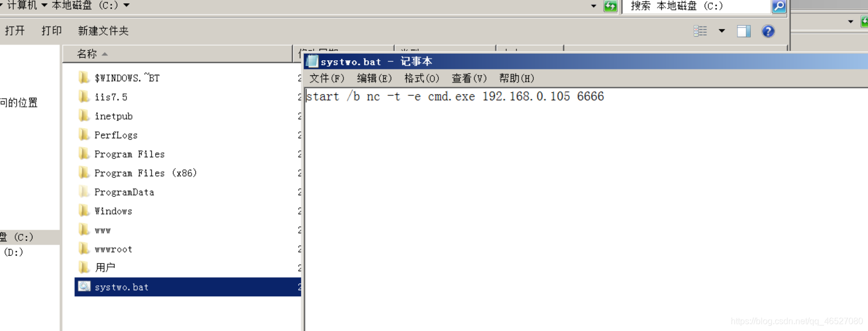Select the iis7.5 folder icon

pos(84,97)
